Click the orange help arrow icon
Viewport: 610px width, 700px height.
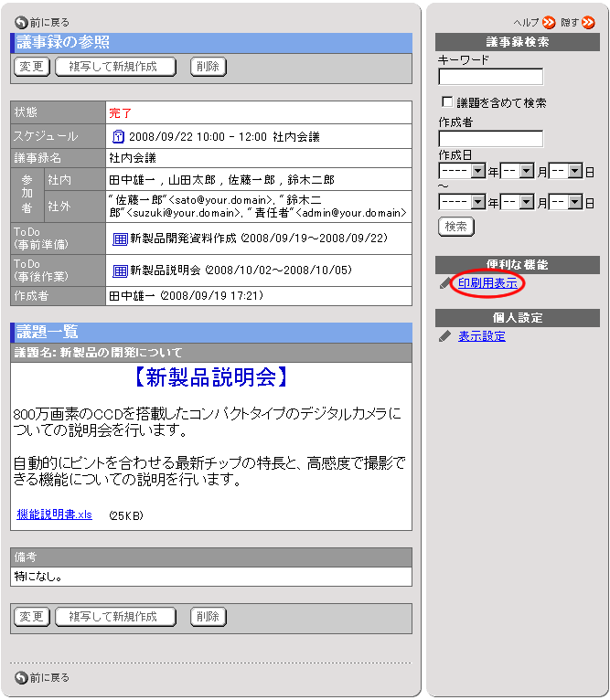549,22
